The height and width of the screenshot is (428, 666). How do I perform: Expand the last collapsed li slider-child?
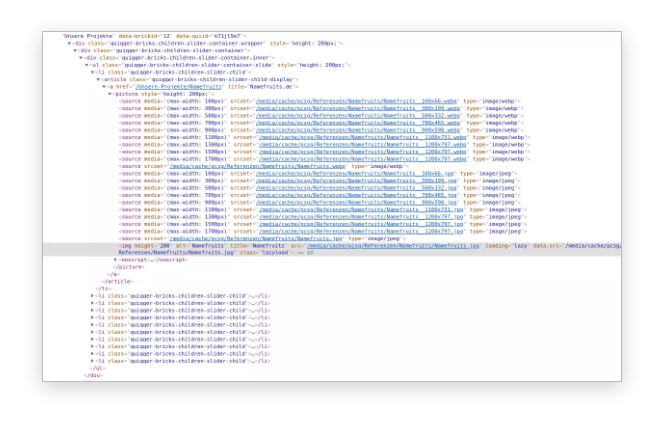click(x=93, y=360)
